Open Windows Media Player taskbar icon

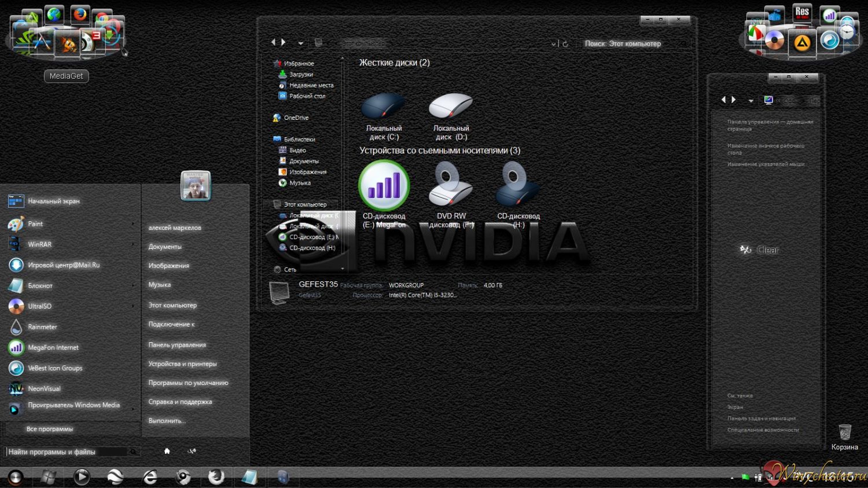82,477
